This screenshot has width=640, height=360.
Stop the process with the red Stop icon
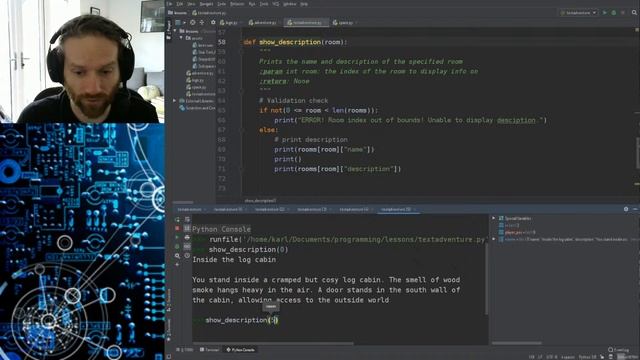[623, 13]
